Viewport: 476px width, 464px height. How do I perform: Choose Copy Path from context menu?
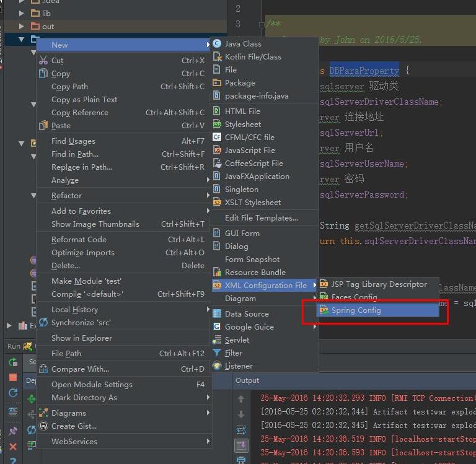124,87
